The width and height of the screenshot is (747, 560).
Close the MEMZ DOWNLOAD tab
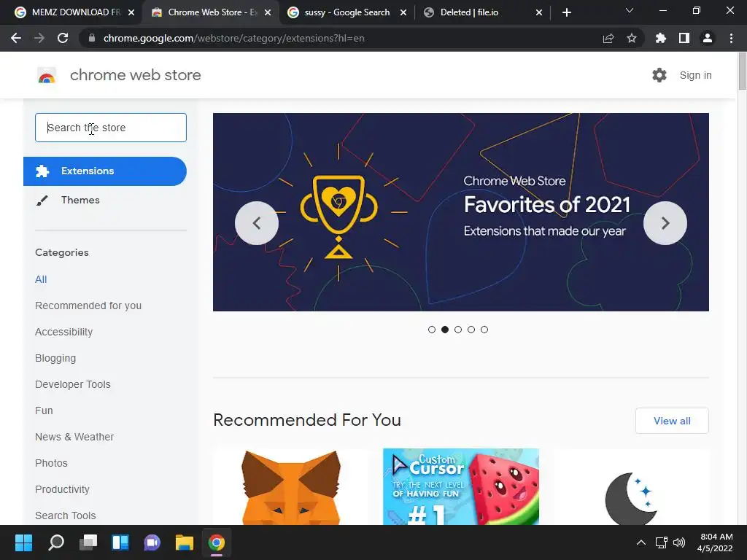click(x=131, y=12)
